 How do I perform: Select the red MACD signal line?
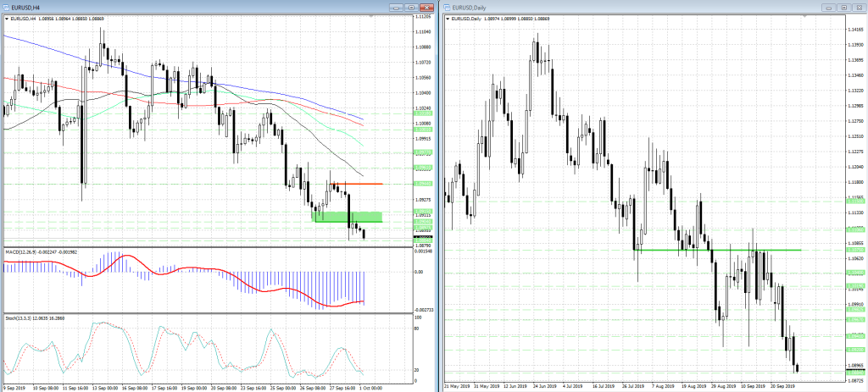click(x=127, y=257)
